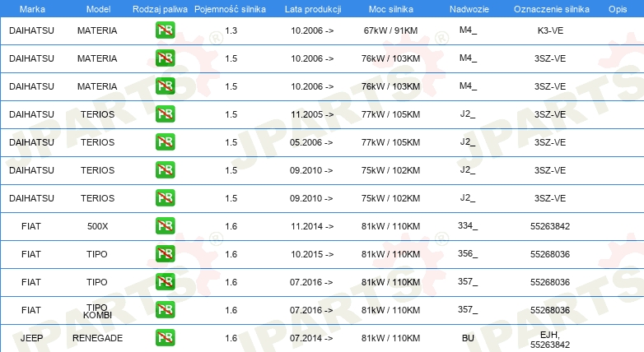Click the Model column header
This screenshot has height=352, width=644.
[98, 9]
